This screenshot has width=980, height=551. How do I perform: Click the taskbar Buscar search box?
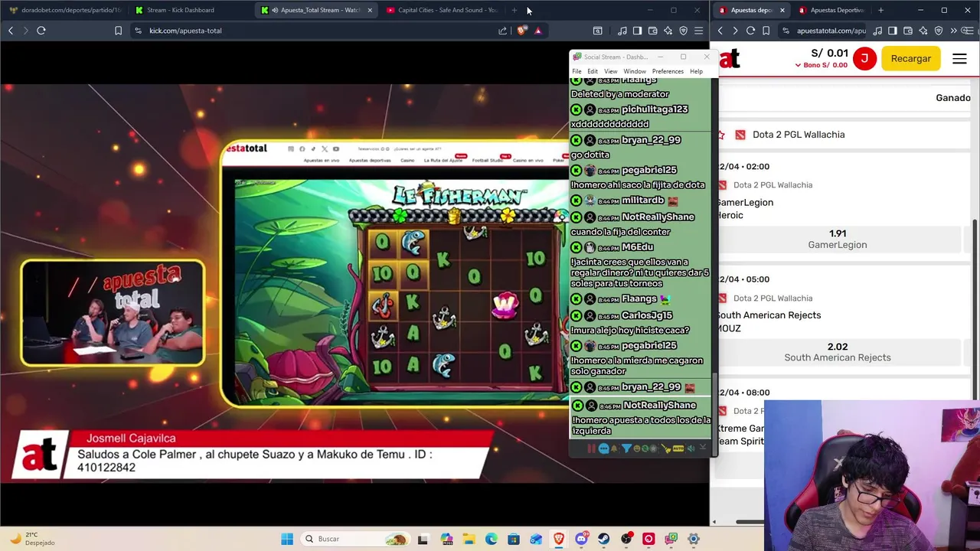pos(355,539)
